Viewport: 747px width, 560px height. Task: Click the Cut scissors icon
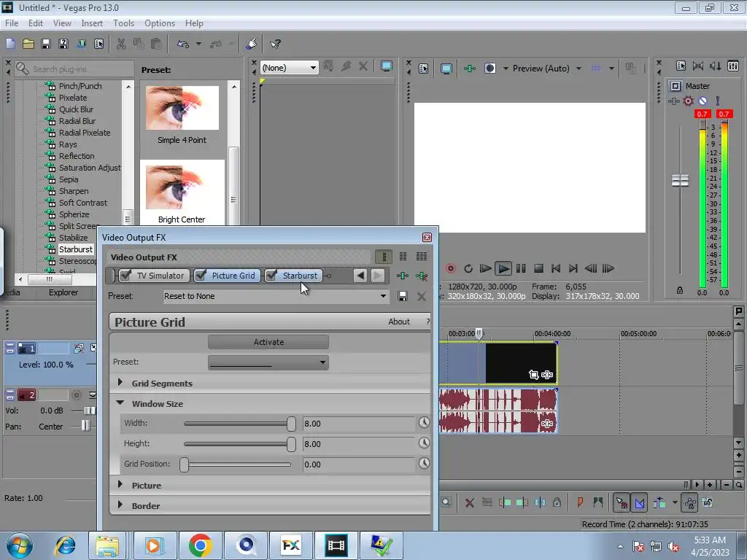[122, 44]
